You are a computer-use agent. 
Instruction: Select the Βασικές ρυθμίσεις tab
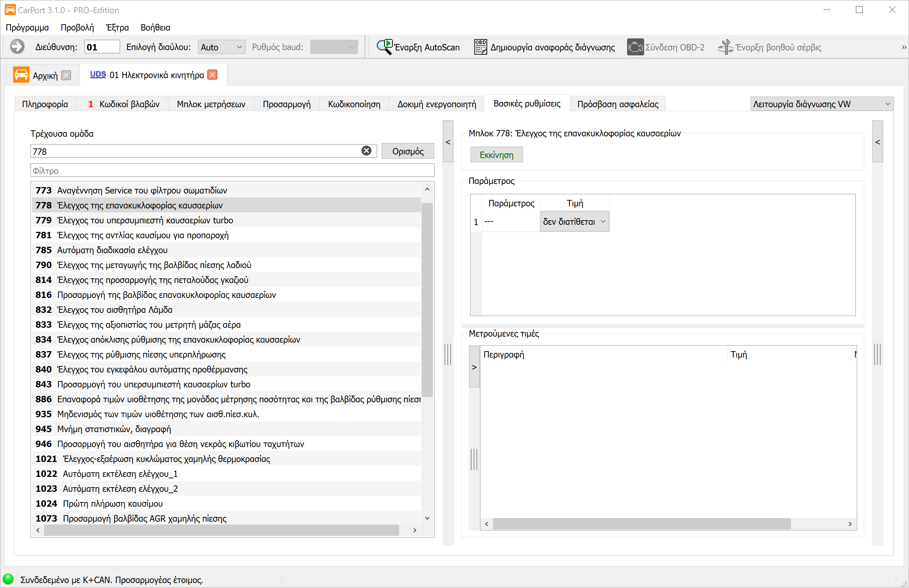[527, 103]
